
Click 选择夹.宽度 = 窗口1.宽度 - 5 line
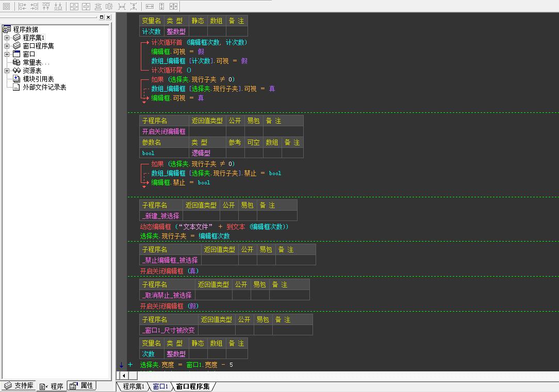point(187,365)
